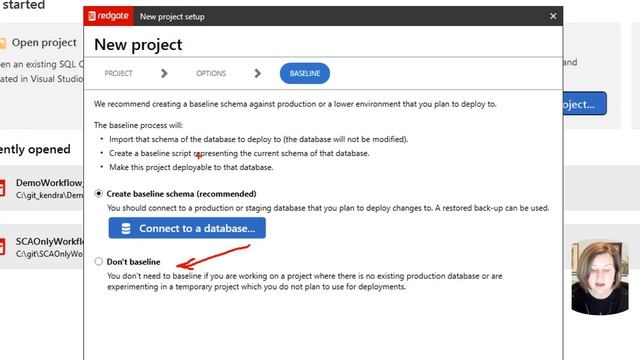640x360 pixels.
Task: Click DemoWorkflow project file icon
Action: 2,189
